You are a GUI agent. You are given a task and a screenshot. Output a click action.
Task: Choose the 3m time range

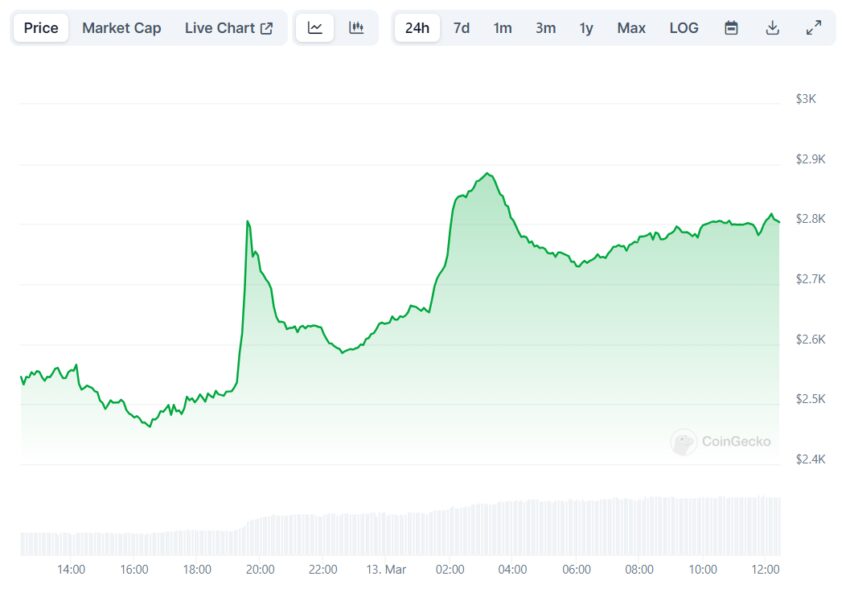[545, 28]
